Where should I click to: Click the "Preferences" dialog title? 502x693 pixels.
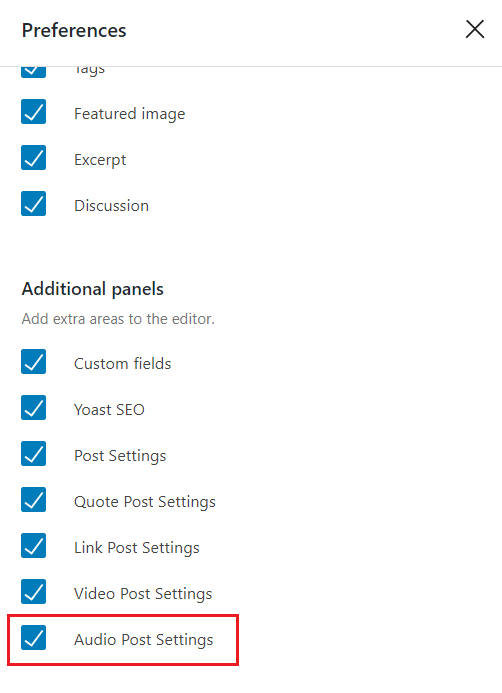tap(74, 30)
